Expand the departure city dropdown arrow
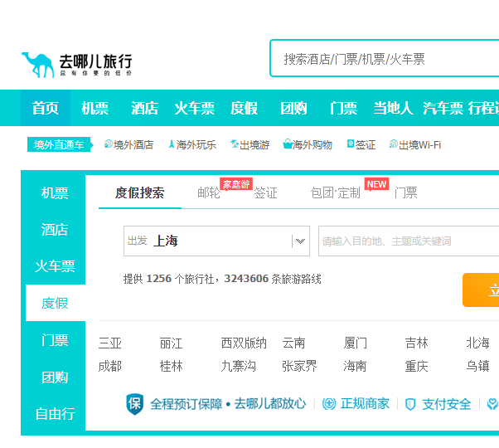 [x=300, y=241]
